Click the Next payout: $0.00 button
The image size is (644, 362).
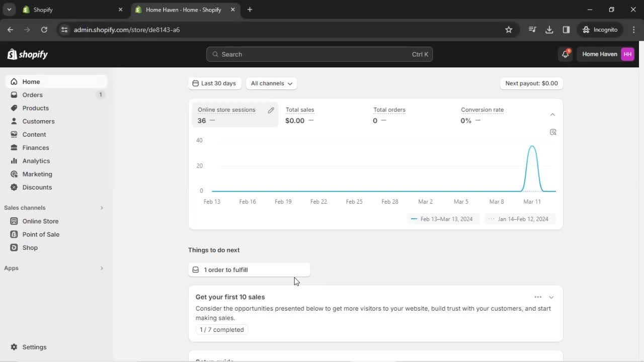[x=531, y=83]
